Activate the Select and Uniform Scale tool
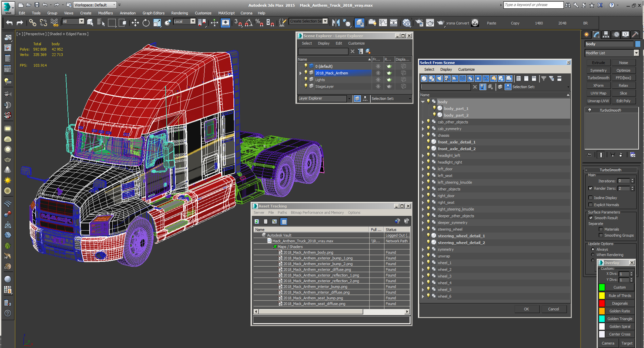Image resolution: width=644 pixels, height=348 pixels. (x=157, y=23)
